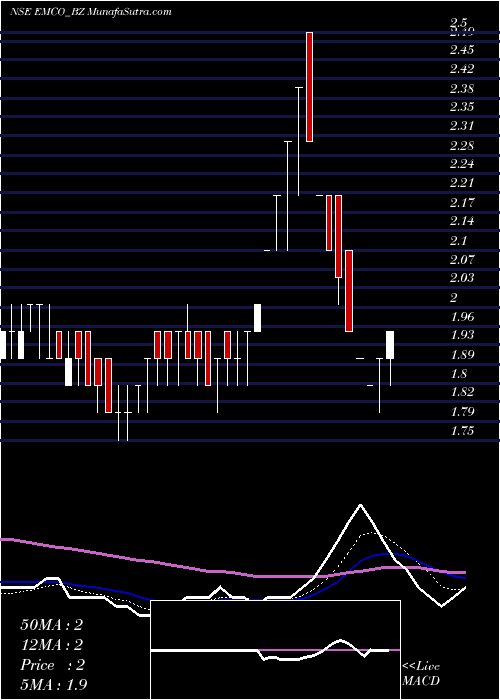Select the 1.79 price level label
Image resolution: width=500 pixels, height=700 pixels.
(462, 412)
